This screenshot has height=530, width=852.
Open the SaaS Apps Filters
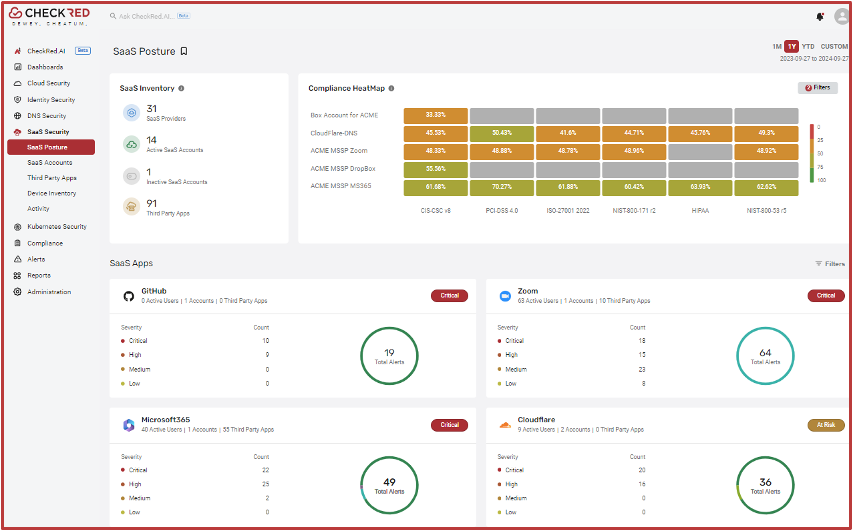pos(829,264)
